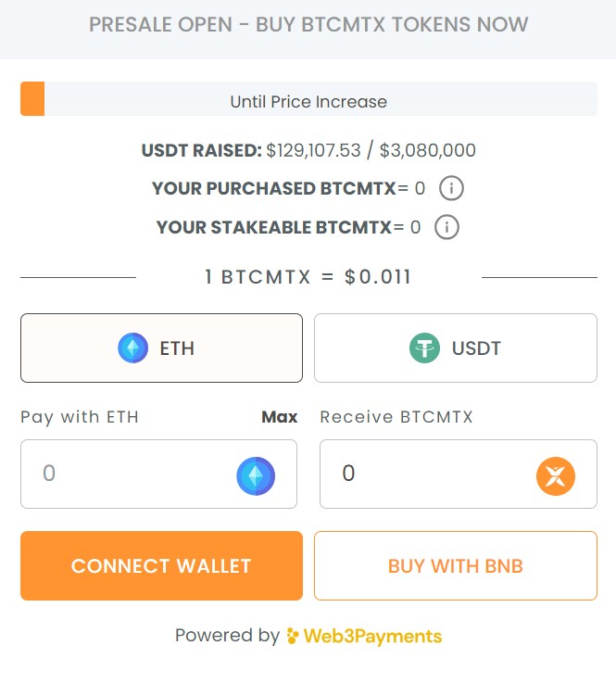Viewport: 616px width, 696px height.
Task: Select ETH as payment currency
Action: point(161,348)
